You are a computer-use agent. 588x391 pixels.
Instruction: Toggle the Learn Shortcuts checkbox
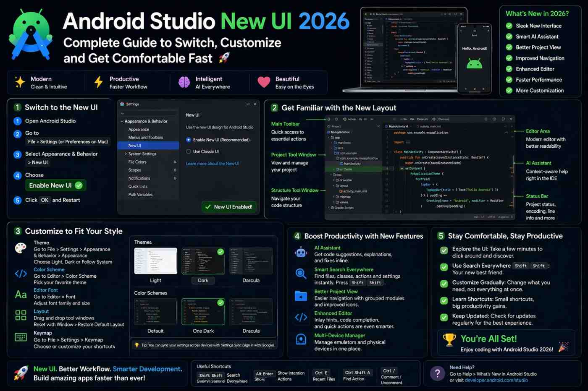coord(444,301)
